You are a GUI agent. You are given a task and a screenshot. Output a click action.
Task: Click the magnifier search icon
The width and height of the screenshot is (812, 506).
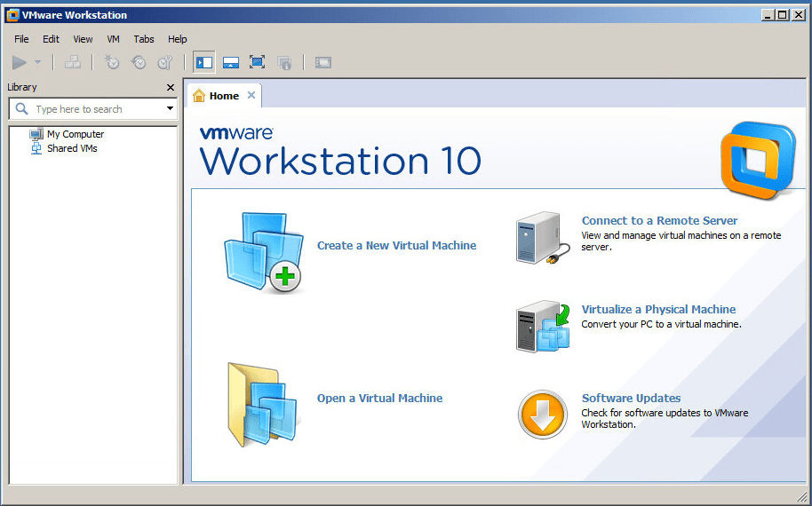point(21,108)
